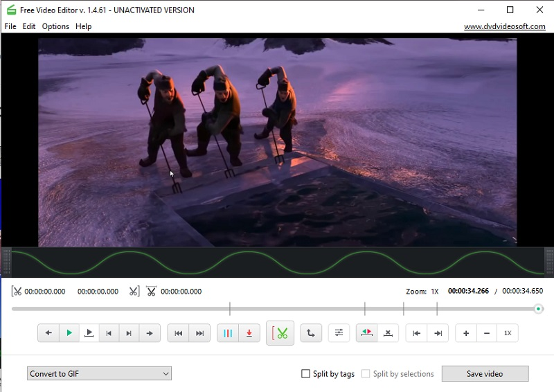Click the left waveform grip handle
Screen dimensions: 554x392
(6, 262)
